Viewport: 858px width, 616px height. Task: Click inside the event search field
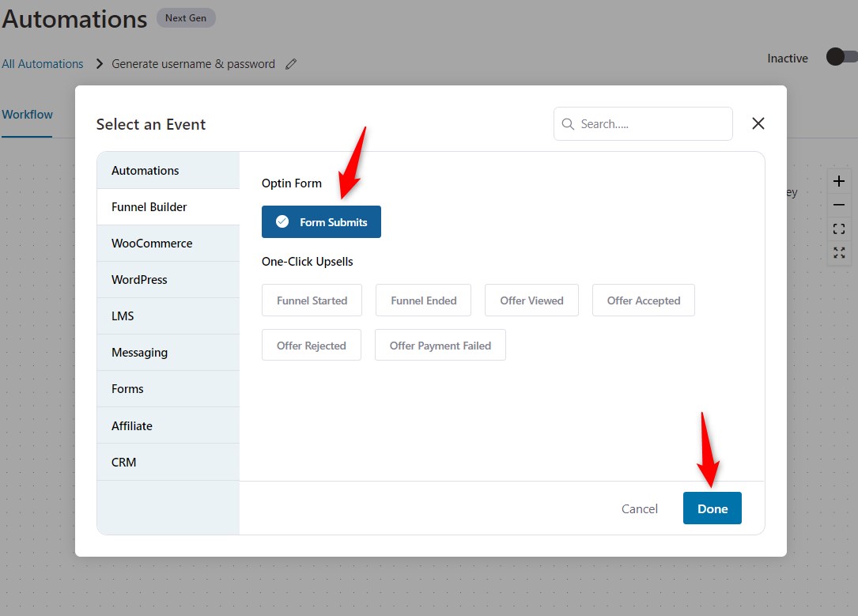click(642, 123)
